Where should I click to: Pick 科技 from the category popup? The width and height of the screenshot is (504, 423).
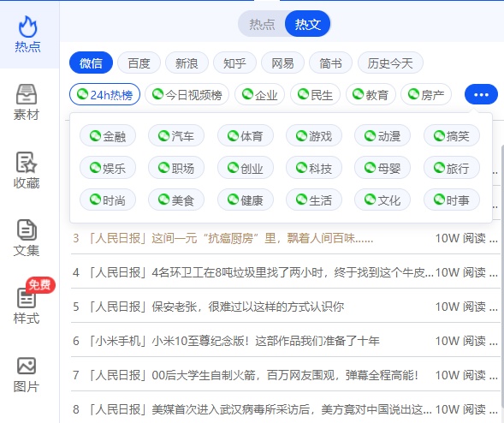314,168
